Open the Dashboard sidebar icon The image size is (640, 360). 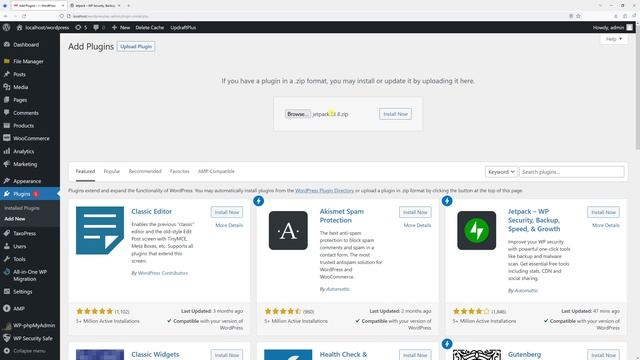(x=7, y=44)
